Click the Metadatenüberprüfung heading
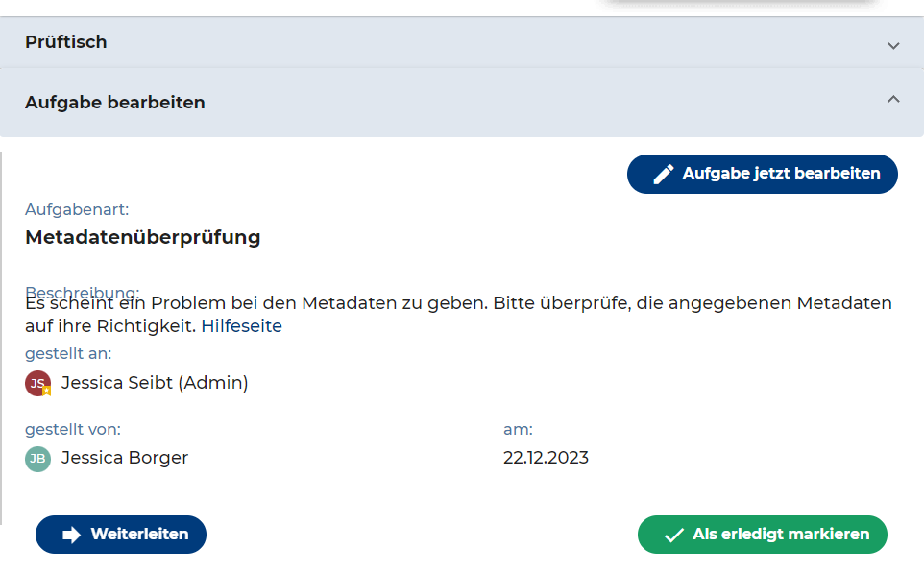Screen dimensions: 924x572 coord(143,237)
